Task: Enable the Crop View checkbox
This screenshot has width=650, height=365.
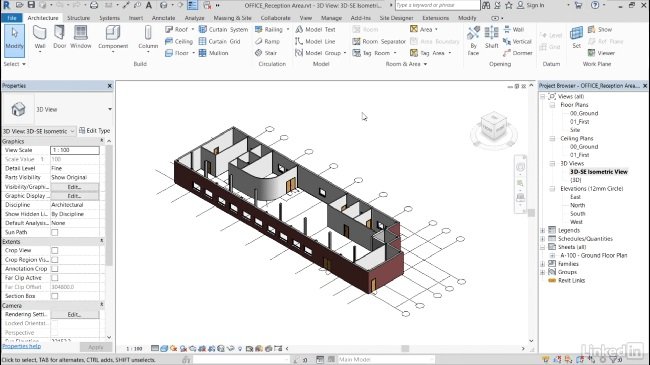Action: [x=54, y=251]
